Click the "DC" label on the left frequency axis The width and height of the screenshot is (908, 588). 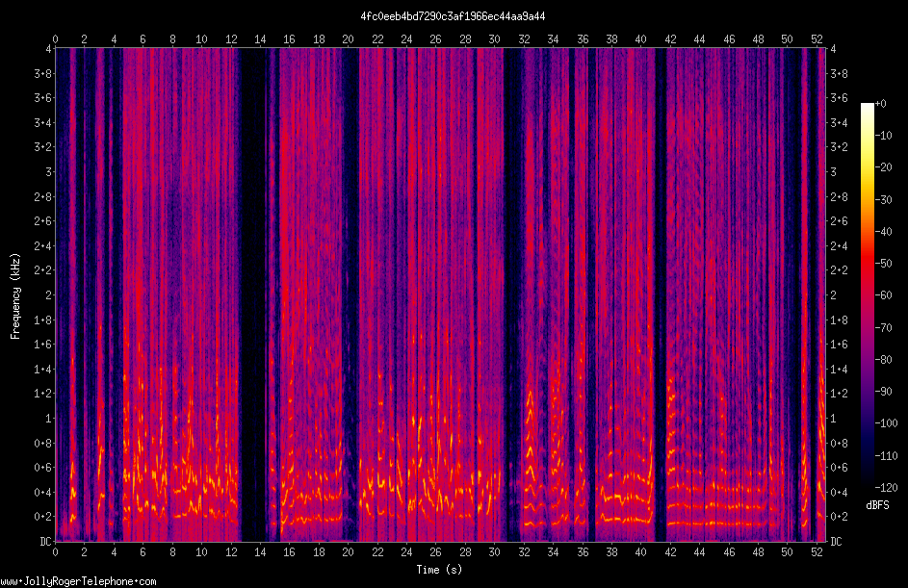45,542
